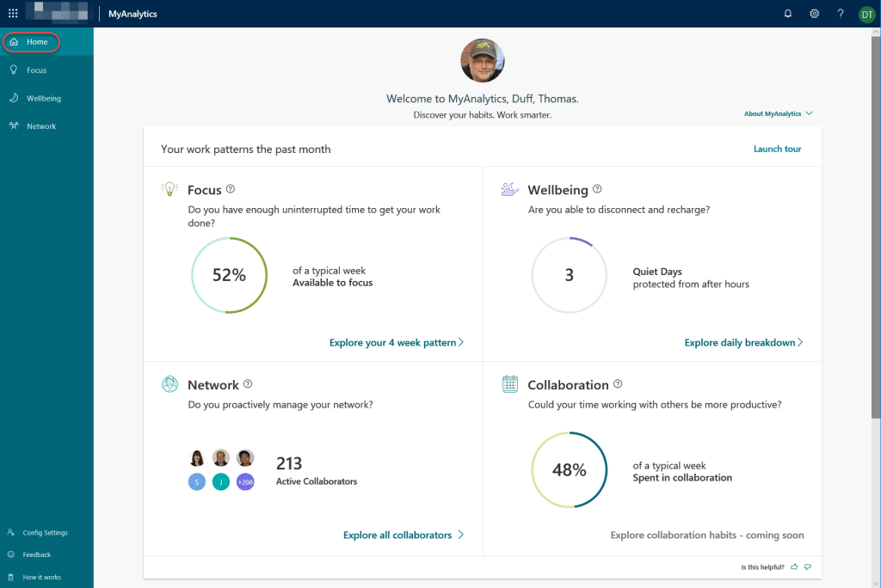
Task: Open the app launcher waffle icon
Action: [13, 14]
